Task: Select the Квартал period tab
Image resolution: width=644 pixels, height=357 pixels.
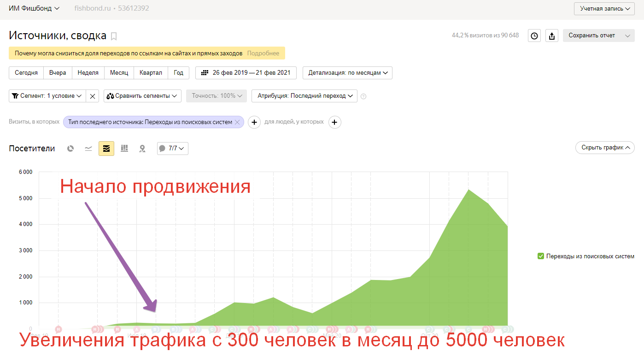Action: 151,73
